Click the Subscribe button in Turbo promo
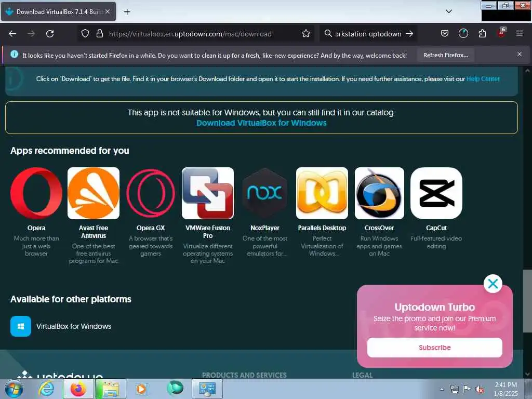This screenshot has height=399, width=532. pyautogui.click(x=435, y=348)
